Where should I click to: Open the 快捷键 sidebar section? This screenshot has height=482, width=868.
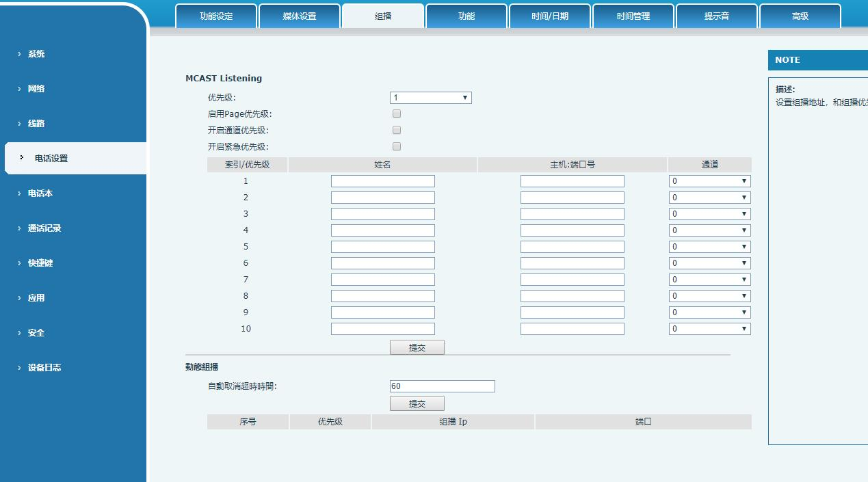point(40,263)
